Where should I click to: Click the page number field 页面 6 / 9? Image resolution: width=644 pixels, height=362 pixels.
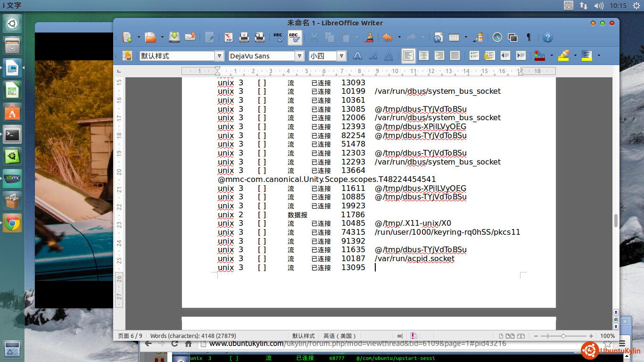click(x=130, y=336)
